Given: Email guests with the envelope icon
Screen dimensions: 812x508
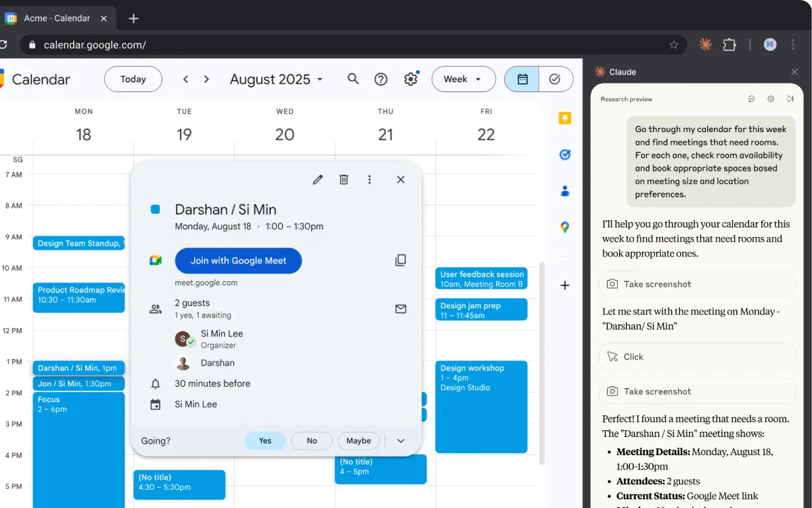Looking at the screenshot, I should pos(401,309).
